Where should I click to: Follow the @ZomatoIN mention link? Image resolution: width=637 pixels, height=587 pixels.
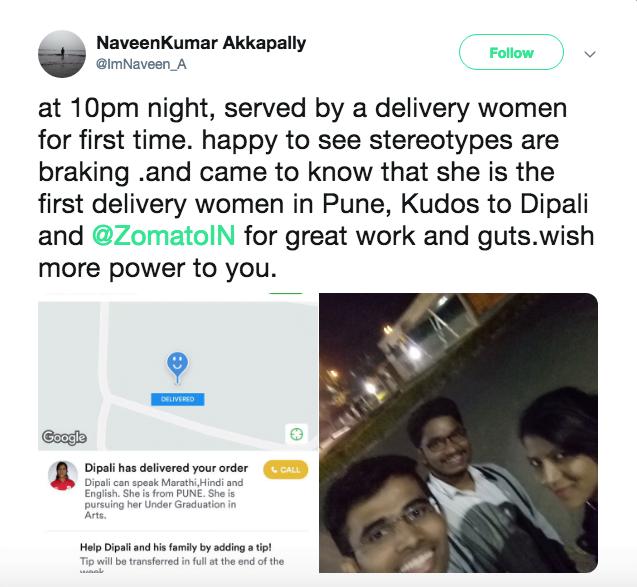tap(164, 236)
